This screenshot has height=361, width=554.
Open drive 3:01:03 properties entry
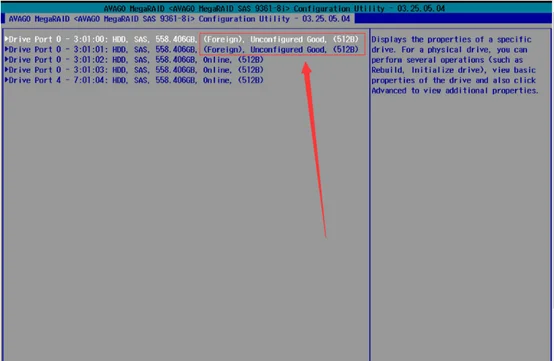[134, 70]
